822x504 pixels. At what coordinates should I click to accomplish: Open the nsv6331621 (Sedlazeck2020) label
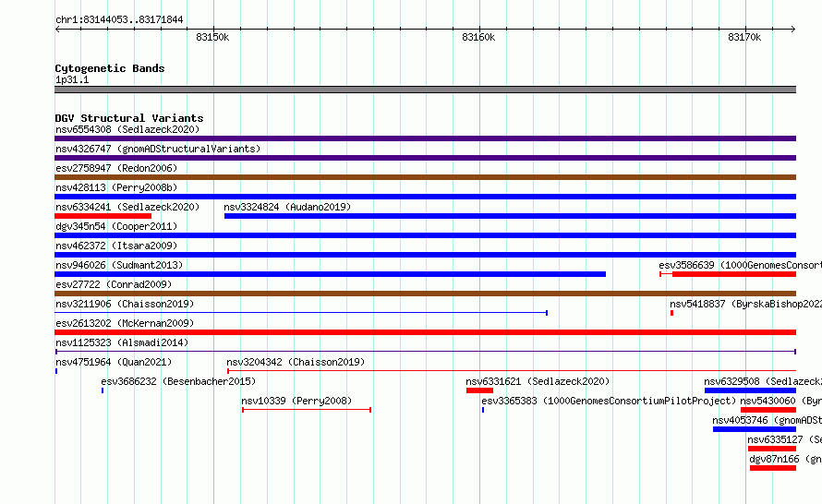[x=538, y=381]
